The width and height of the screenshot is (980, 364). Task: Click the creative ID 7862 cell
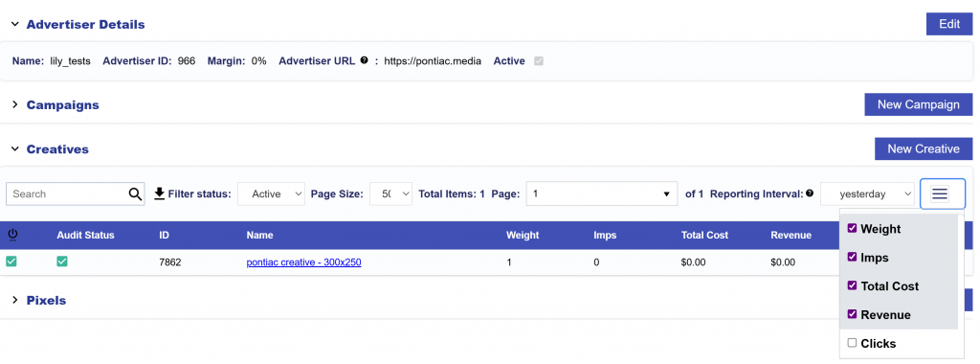(170, 262)
